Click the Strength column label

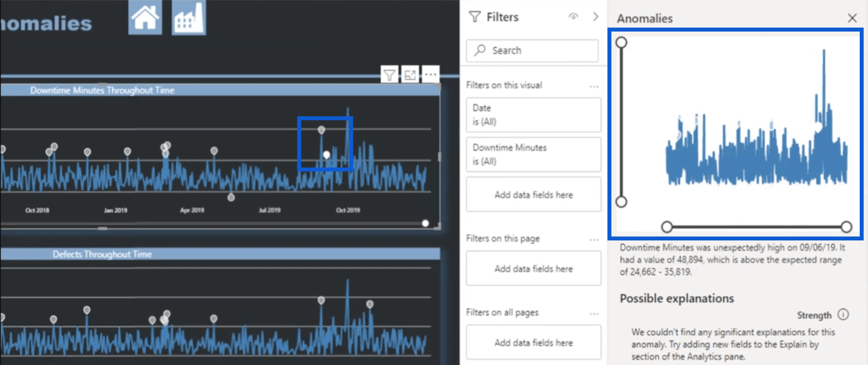pyautogui.click(x=814, y=315)
